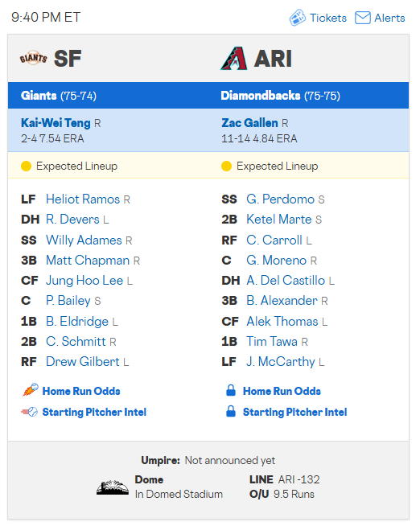This screenshot has width=420, height=526.
Task: View Jung Hoo Lee player page
Action: 84,281
